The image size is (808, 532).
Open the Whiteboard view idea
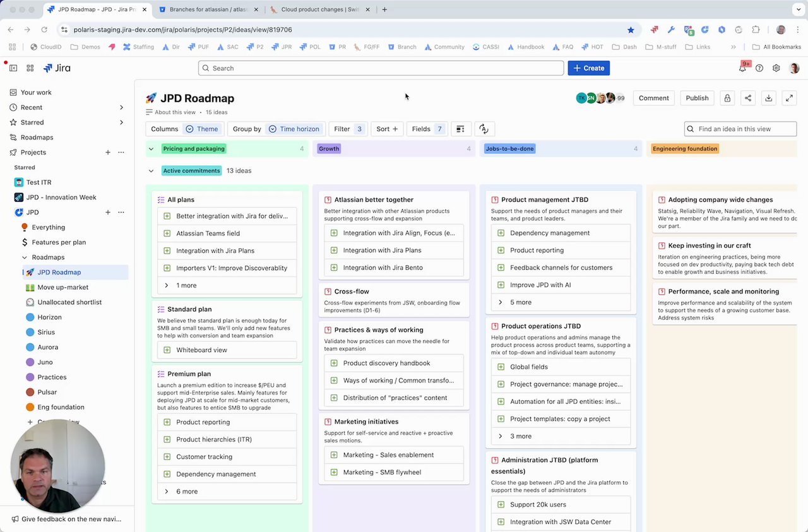227,350
